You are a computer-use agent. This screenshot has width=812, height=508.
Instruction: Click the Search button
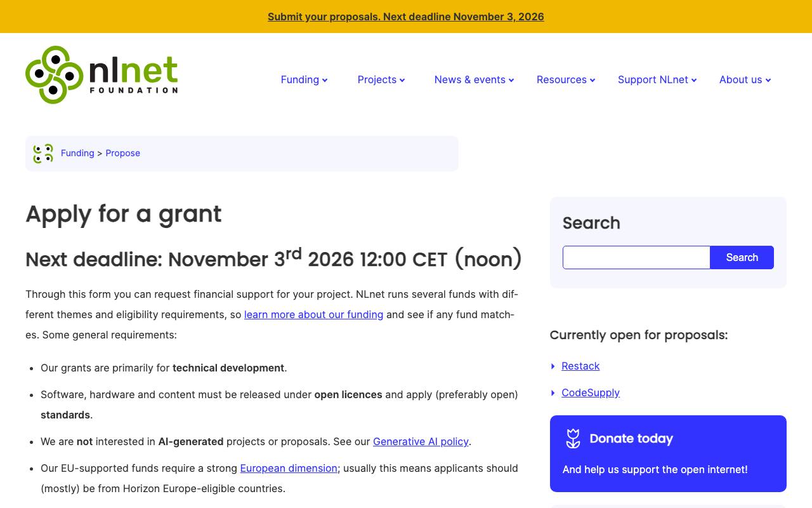pos(742,257)
